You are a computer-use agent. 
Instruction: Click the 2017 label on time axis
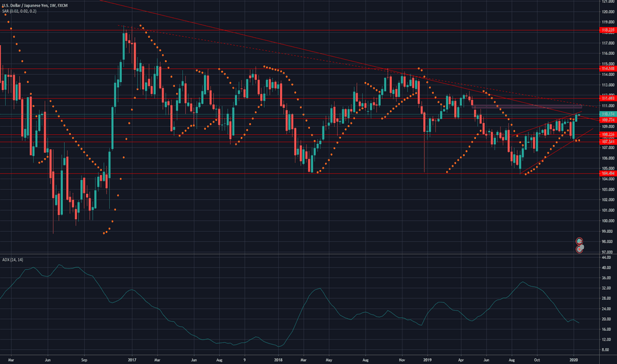[x=132, y=359]
